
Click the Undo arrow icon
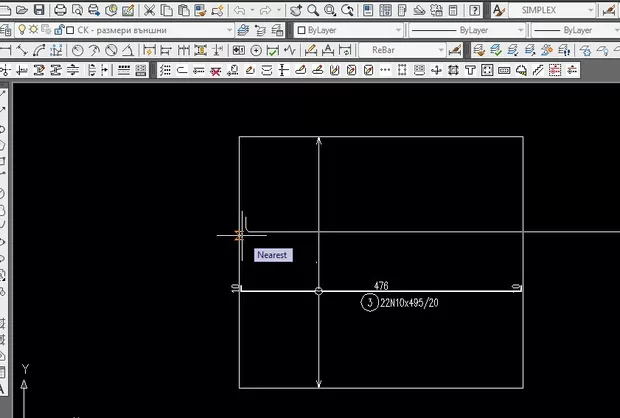pyautogui.click(x=240, y=10)
